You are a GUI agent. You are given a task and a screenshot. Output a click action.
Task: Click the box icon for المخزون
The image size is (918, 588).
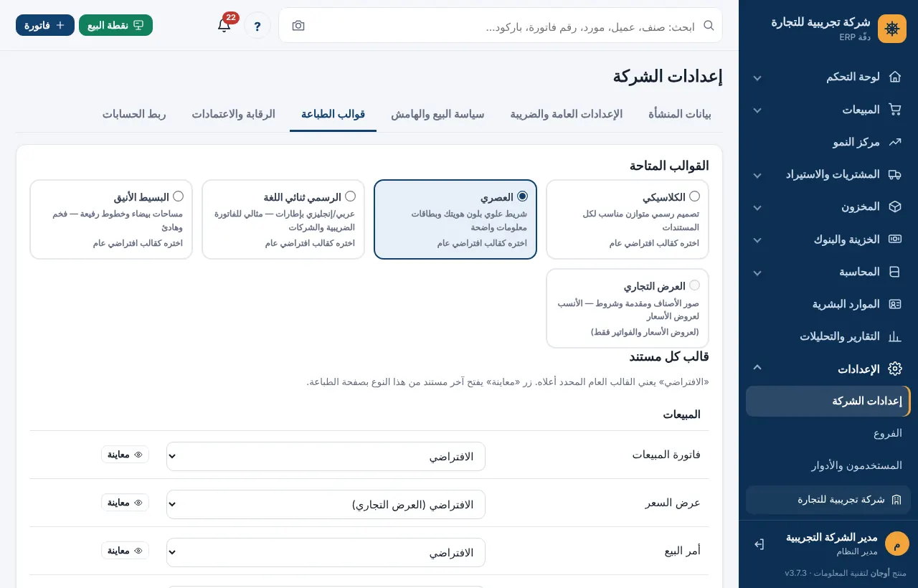[894, 207]
